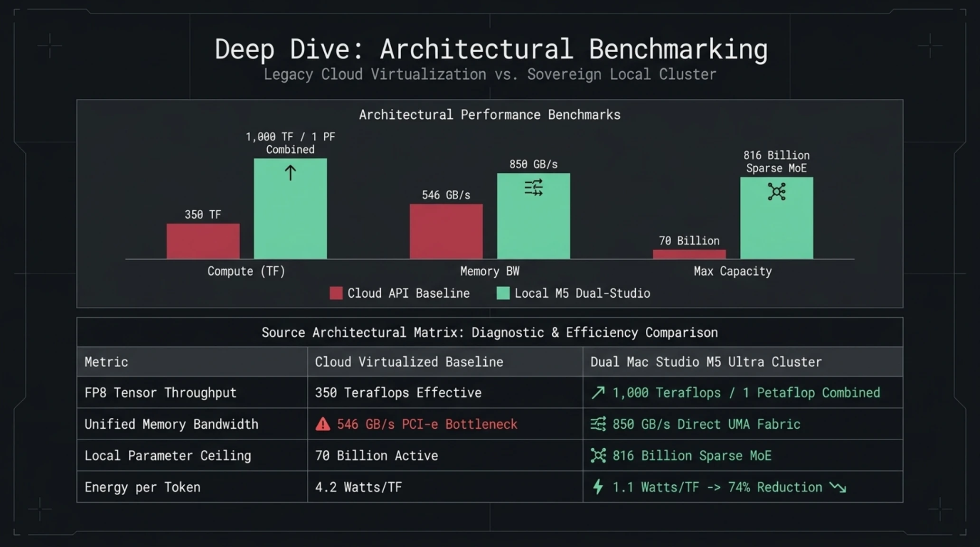
Task: Click the '816 Billion Sparse MoE' bar label
Action: tap(777, 162)
